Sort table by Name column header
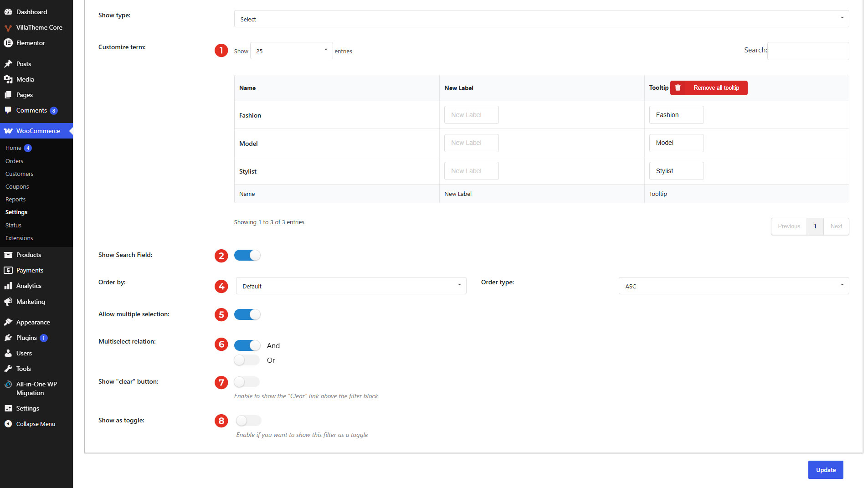 (337, 88)
